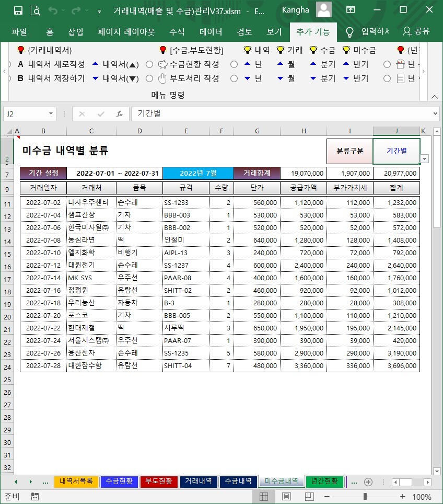Select radio button before ▼ 년
This screenshot has height=504, width=443.
(234, 78)
